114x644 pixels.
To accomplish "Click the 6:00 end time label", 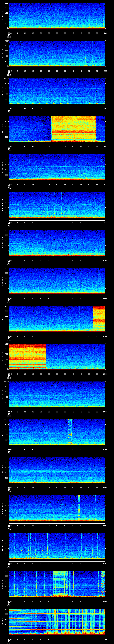I will [x=105, y=109].
